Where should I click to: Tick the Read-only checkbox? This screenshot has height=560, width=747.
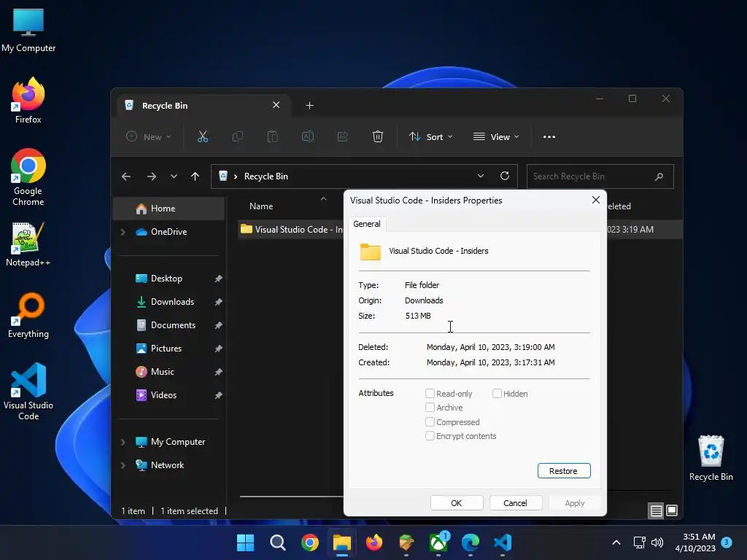click(x=430, y=393)
